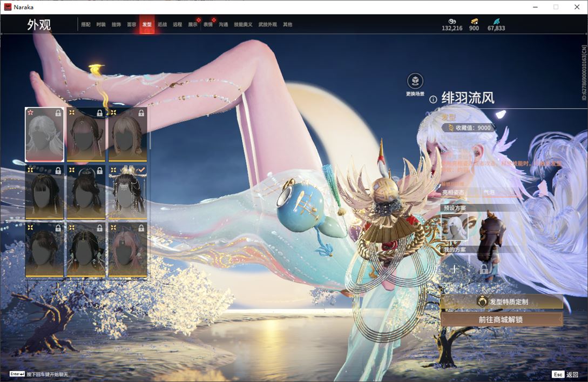This screenshot has height=382, width=588.
Task: Select the black hairstyle with teal ornaments
Action: point(86,250)
